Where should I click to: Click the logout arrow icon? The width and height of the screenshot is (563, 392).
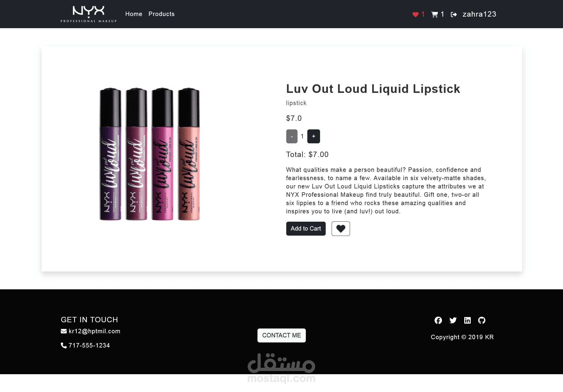[x=454, y=15]
